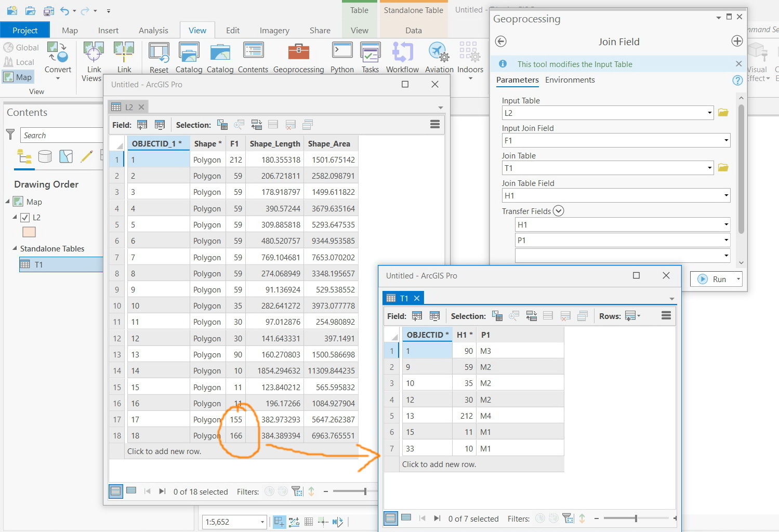Image resolution: width=779 pixels, height=532 pixels.
Task: Click Calculate Field icon in the L2 table
Action: pyautogui.click(x=160, y=125)
